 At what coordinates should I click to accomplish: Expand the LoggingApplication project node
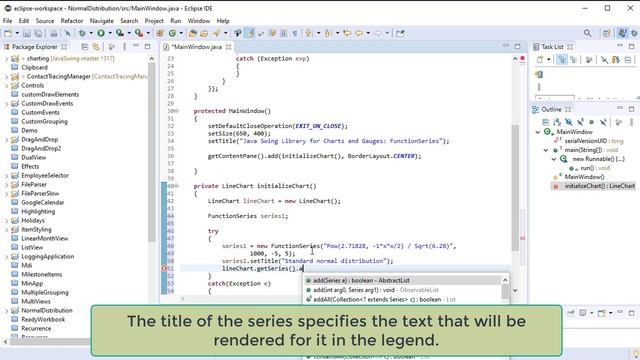click(6, 257)
